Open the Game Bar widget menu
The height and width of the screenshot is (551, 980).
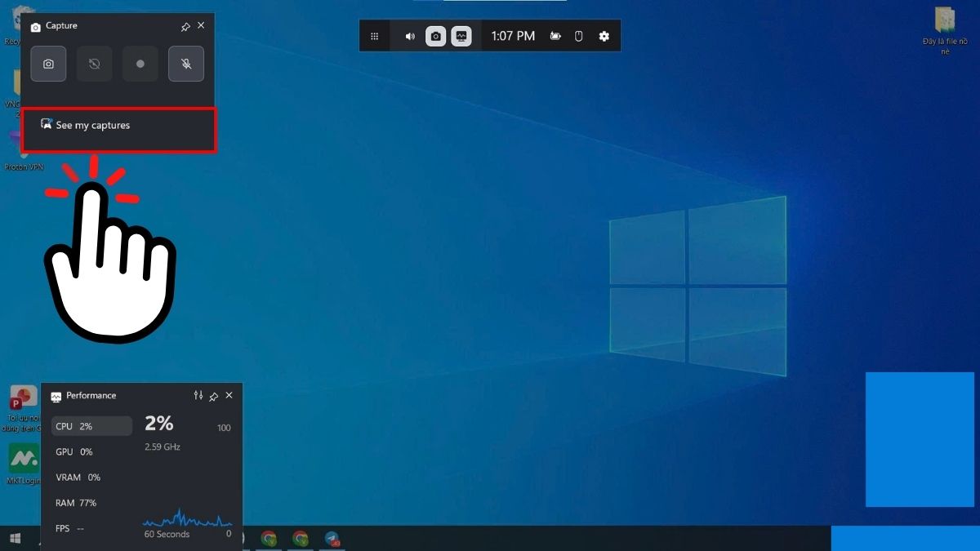374,36
